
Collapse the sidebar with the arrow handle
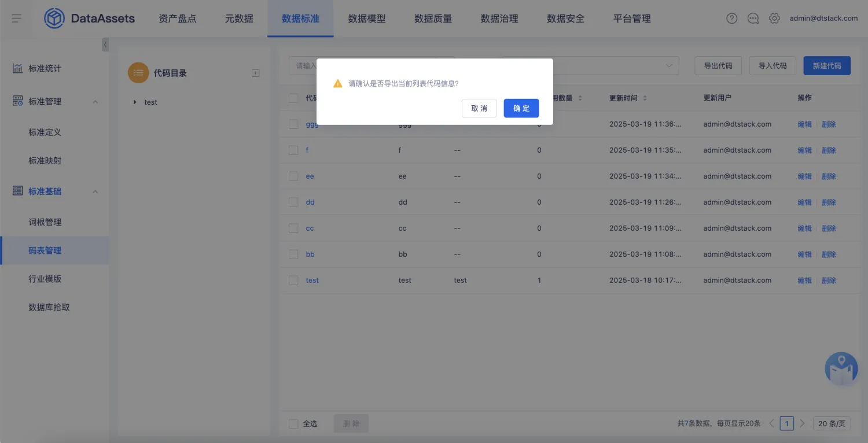tap(105, 45)
